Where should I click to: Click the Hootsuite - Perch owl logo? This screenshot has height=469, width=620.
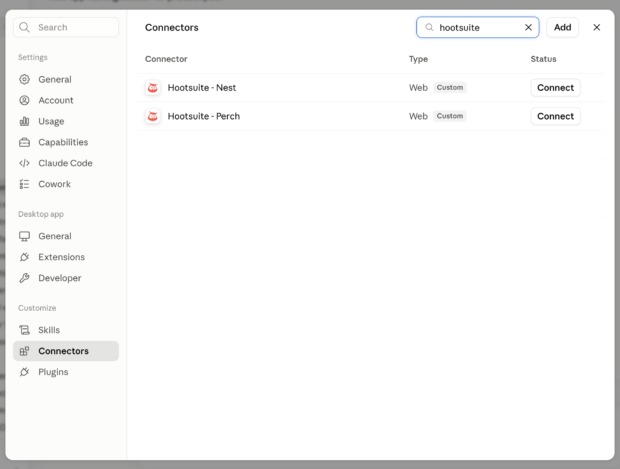click(153, 116)
